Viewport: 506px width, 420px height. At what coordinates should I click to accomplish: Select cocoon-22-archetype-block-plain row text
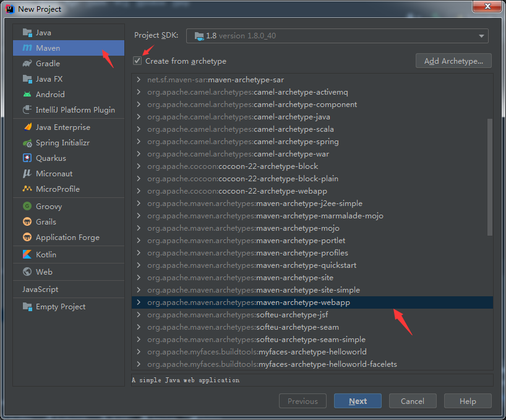tap(242, 179)
